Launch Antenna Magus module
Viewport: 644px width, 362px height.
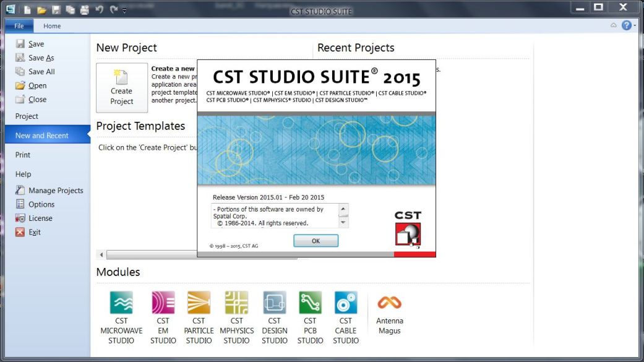[x=389, y=314]
